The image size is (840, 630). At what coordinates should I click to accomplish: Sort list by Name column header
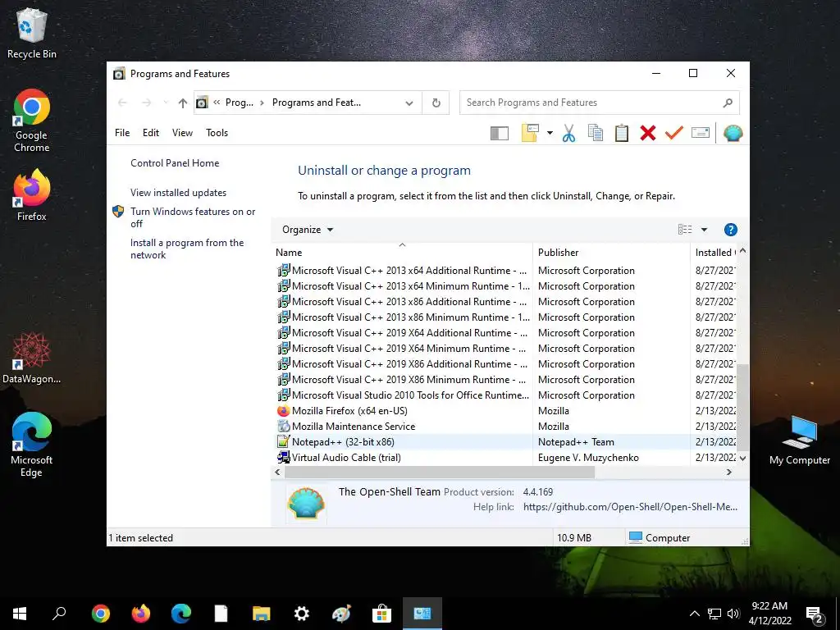pyautogui.click(x=402, y=253)
